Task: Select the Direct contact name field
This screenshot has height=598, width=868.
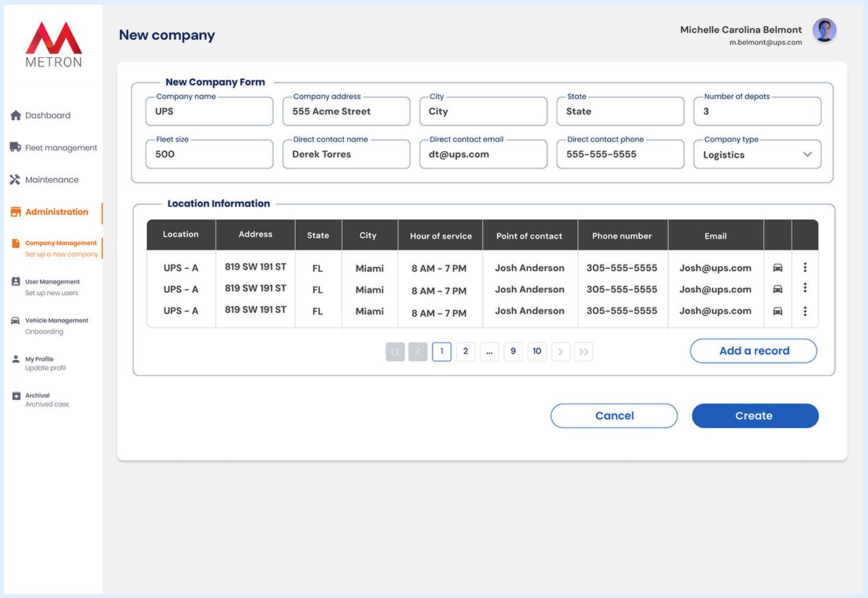Action: tap(346, 154)
